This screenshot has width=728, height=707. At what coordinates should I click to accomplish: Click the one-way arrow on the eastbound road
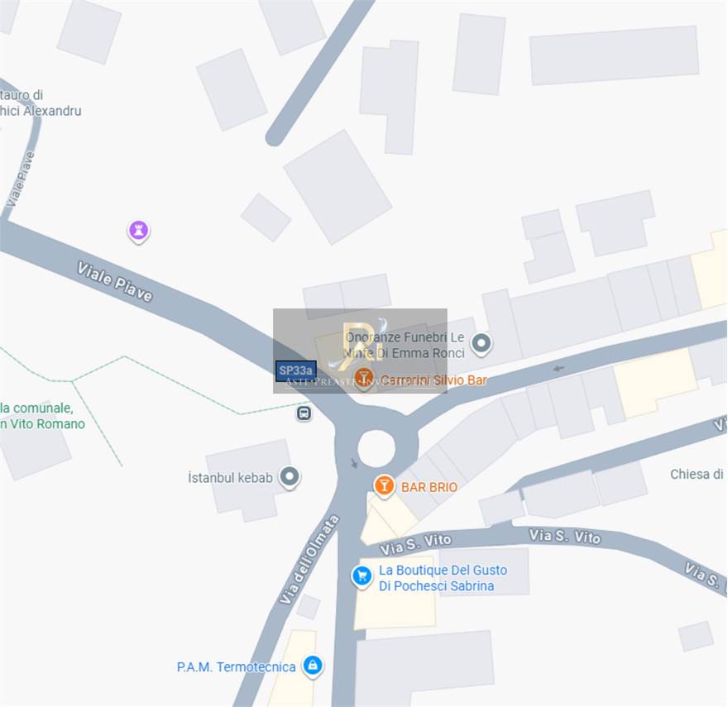tap(558, 369)
